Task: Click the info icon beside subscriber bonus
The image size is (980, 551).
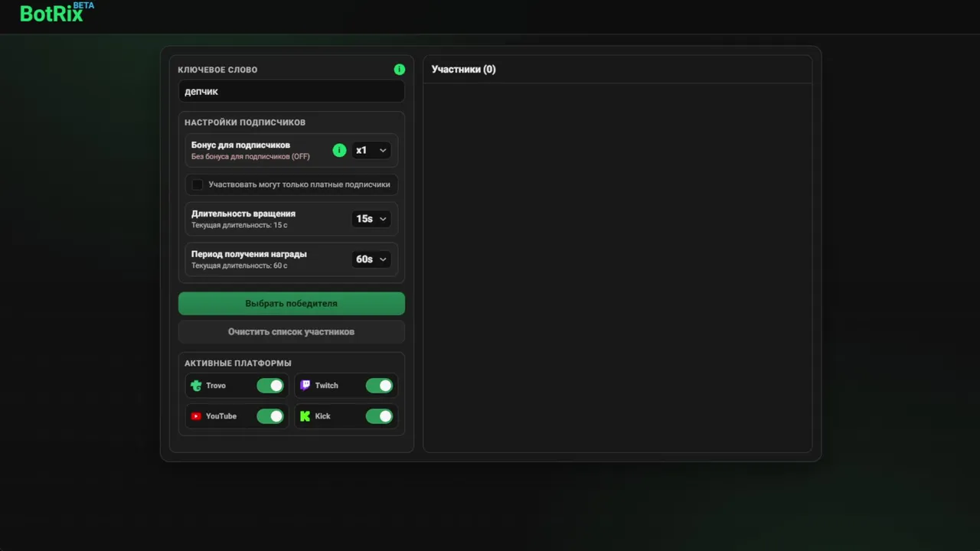Action: click(339, 150)
